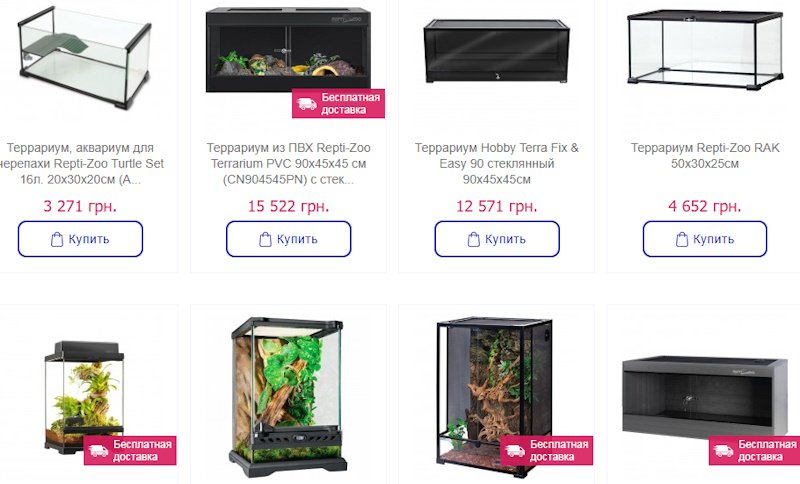Screen dimensions: 800x484
Task: Click the bag icon beside the 15 522 грн. price
Action: tap(265, 239)
